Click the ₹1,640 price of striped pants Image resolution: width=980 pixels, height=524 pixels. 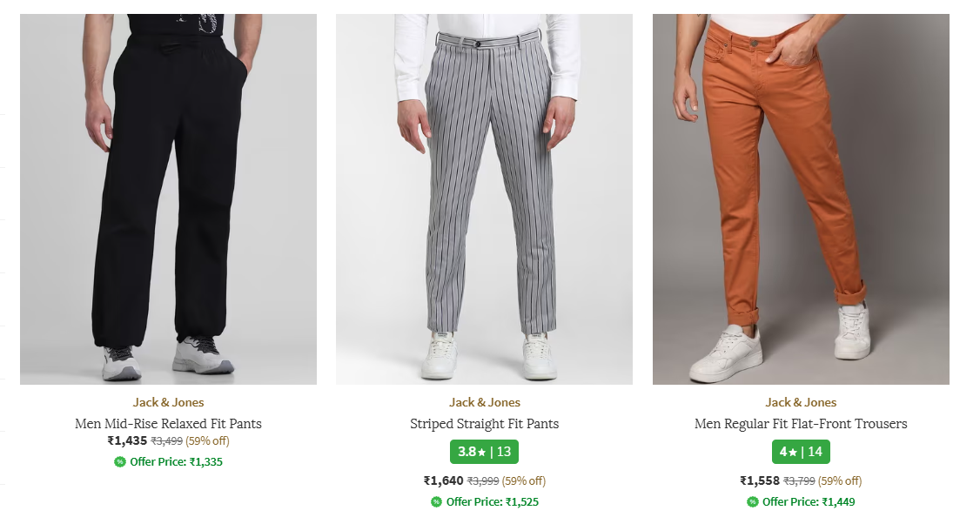tap(443, 480)
